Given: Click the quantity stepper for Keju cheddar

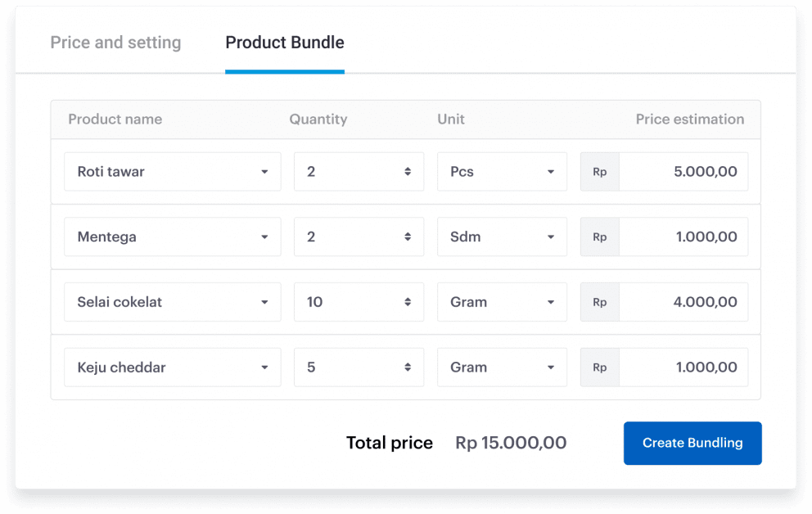Looking at the screenshot, I should [407, 367].
